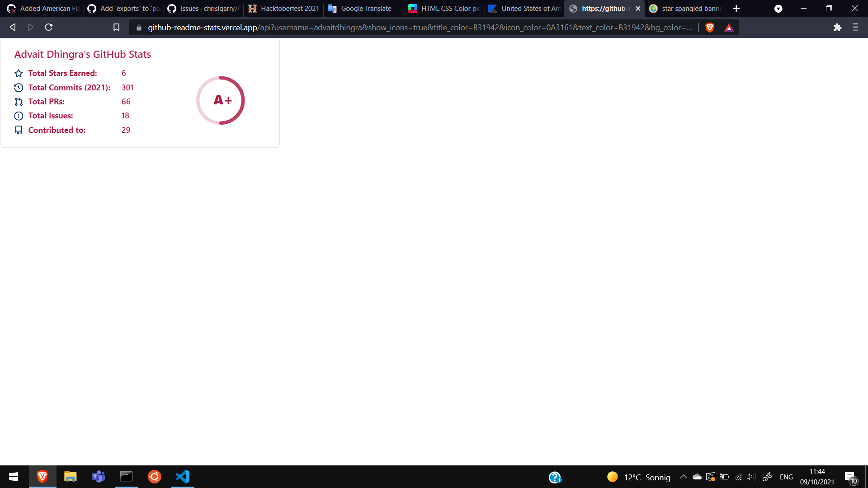
Task: Switch to the Google Translate tab
Action: pos(364,9)
